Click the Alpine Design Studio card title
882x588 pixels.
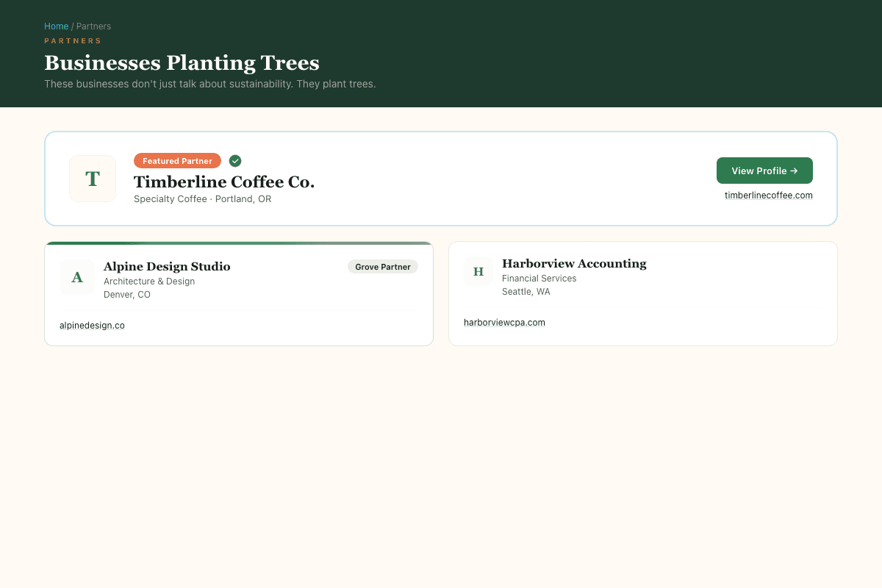[167, 266]
